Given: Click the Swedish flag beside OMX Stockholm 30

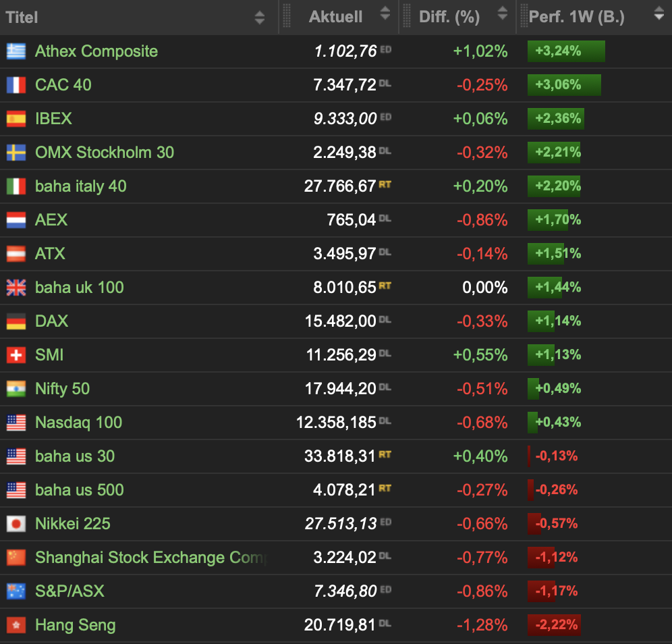Looking at the screenshot, I should coord(16,153).
